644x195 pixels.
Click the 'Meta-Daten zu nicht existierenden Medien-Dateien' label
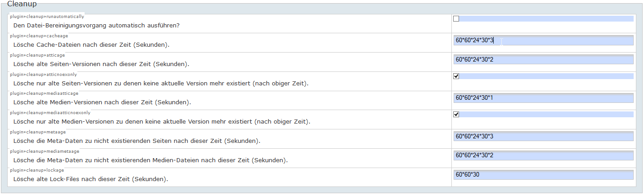[x=150, y=160]
